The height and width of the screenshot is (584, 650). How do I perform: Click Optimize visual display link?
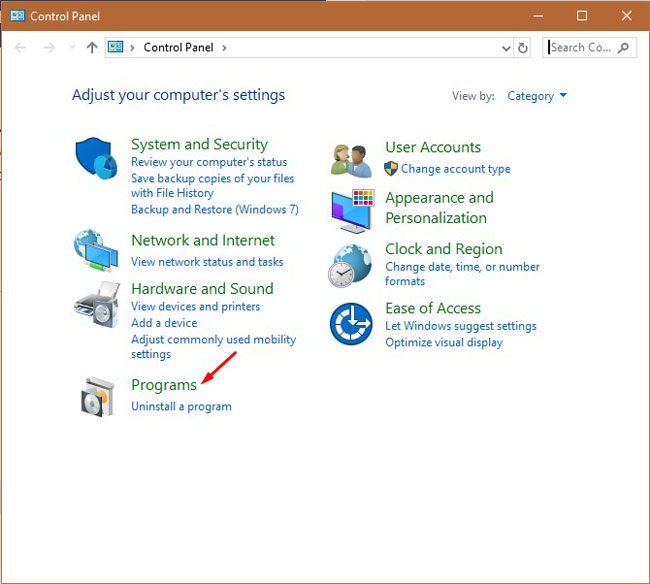pyautogui.click(x=444, y=342)
